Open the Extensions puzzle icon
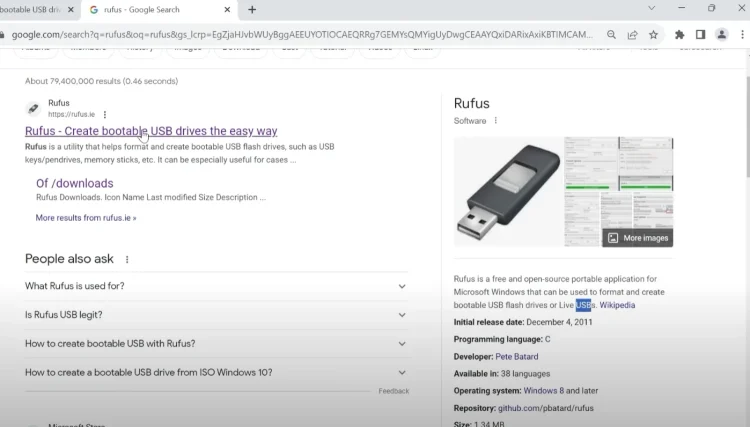 [x=680, y=34]
